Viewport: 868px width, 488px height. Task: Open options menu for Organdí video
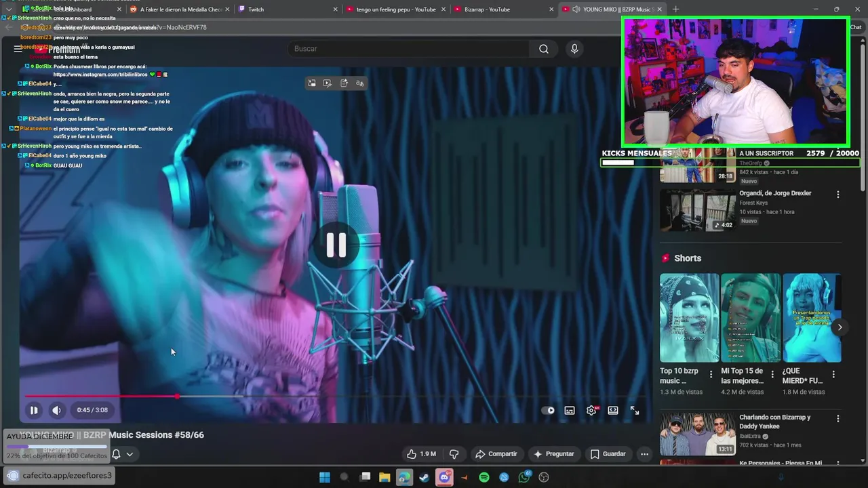[x=838, y=195]
